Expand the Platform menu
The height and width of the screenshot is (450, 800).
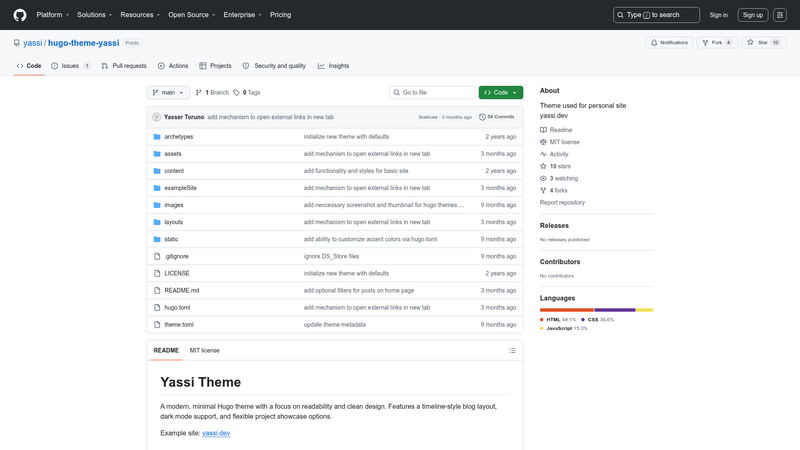[53, 15]
